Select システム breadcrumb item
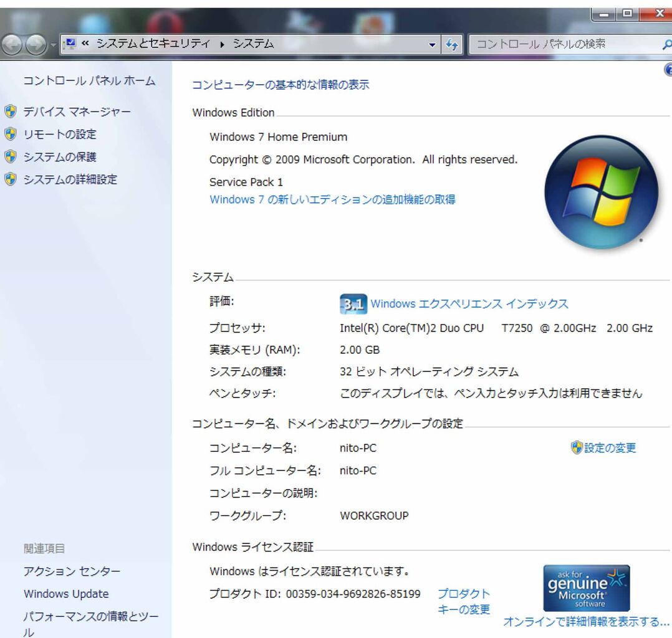This screenshot has width=672, height=638. [253, 43]
